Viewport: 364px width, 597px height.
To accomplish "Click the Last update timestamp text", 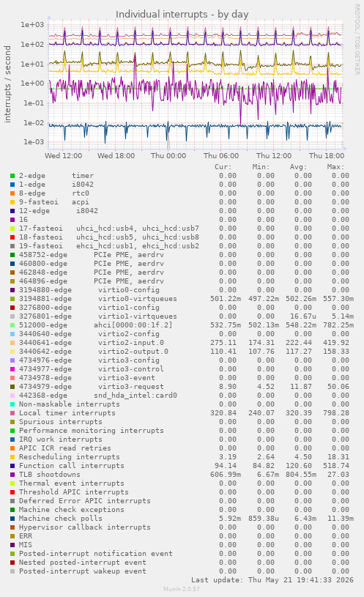I will 272,580.
